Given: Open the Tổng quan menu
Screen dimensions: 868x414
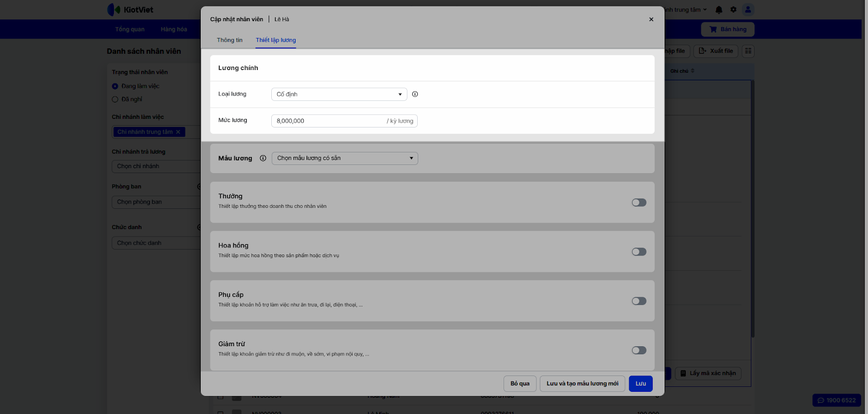Looking at the screenshot, I should (130, 29).
